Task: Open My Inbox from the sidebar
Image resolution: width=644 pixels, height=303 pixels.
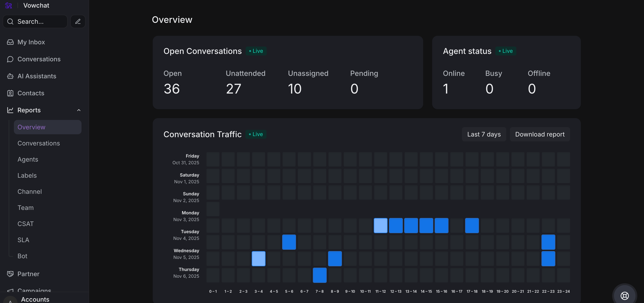Action: click(31, 42)
